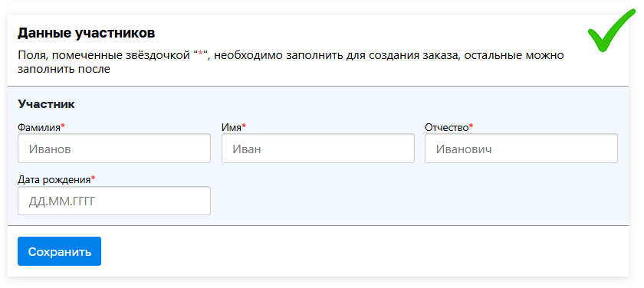This screenshot has width=644, height=288.
Task: Focus the Фамилия input field
Action: 114,148
